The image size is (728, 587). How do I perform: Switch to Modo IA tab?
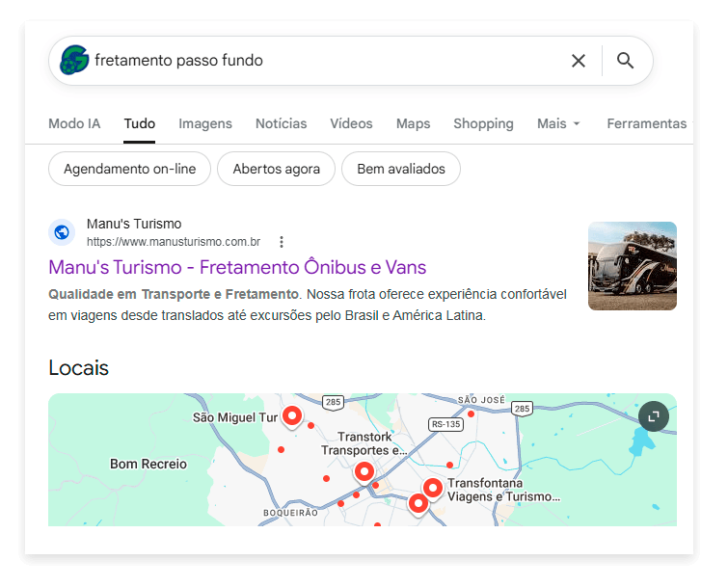click(74, 123)
